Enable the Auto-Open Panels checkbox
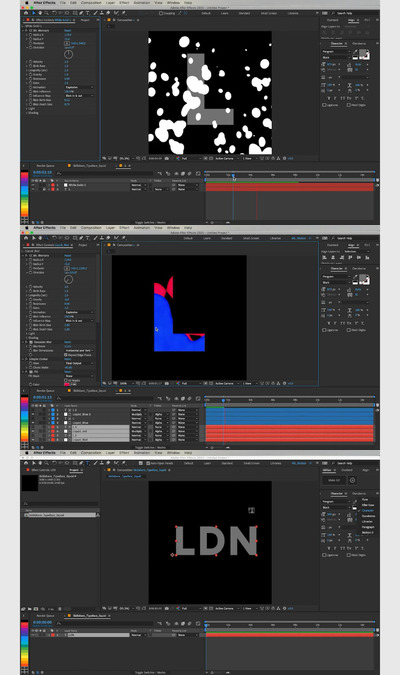 point(148,463)
